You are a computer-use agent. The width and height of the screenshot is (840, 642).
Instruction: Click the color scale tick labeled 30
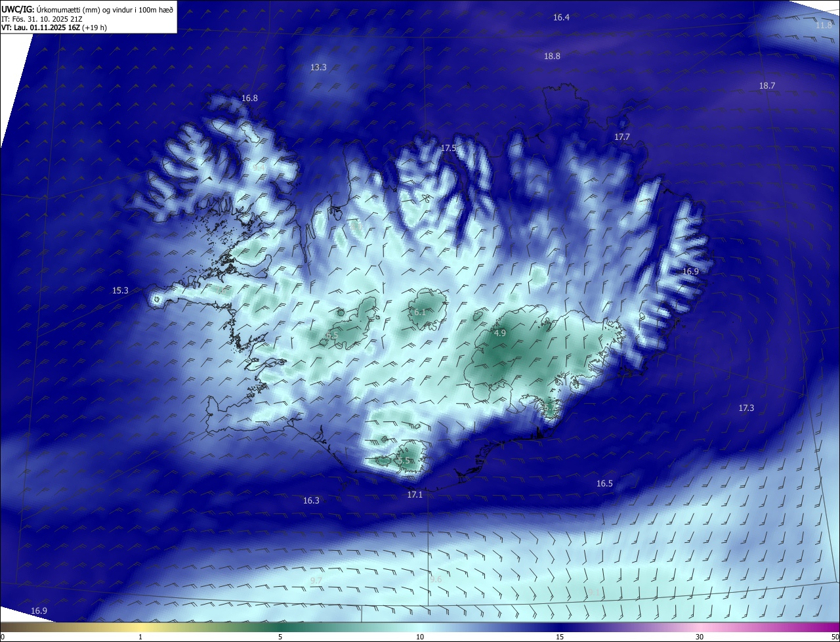click(x=700, y=637)
